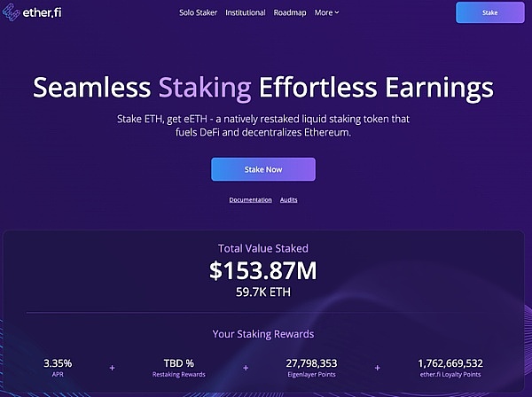The image size is (532, 397).
Task: Click the Your Staking Rewards heading
Action: [262, 334]
